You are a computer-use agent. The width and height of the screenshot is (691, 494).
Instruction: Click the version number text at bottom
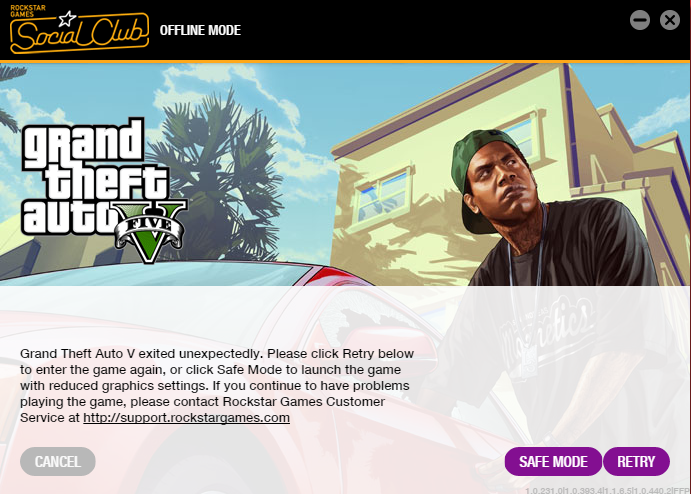tap(607, 490)
